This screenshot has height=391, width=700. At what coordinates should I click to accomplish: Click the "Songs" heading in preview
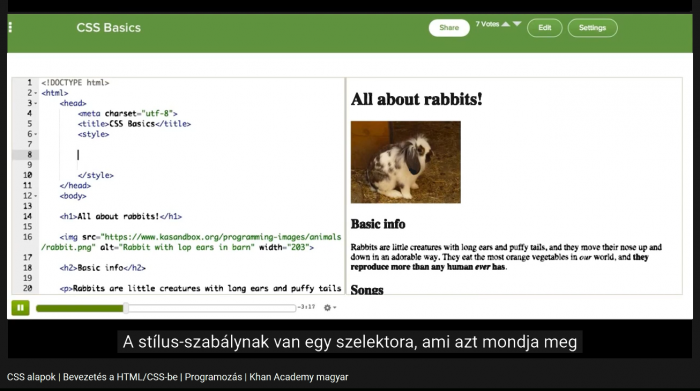pos(367,290)
